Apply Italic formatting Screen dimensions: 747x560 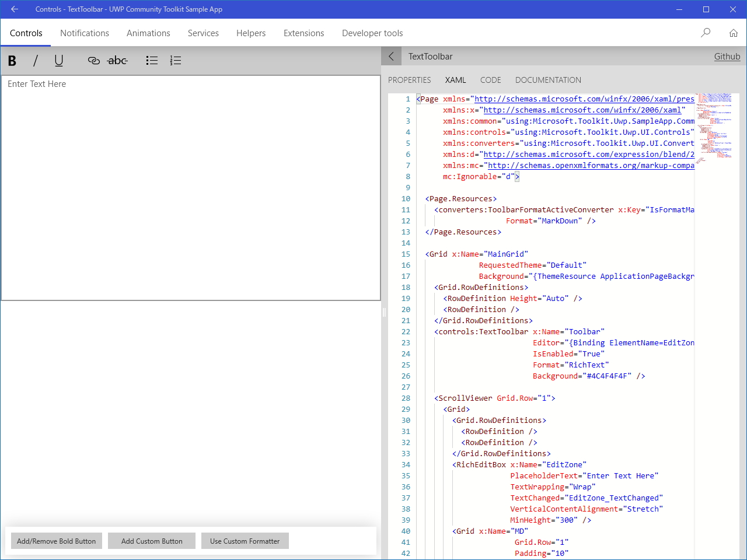(x=35, y=60)
